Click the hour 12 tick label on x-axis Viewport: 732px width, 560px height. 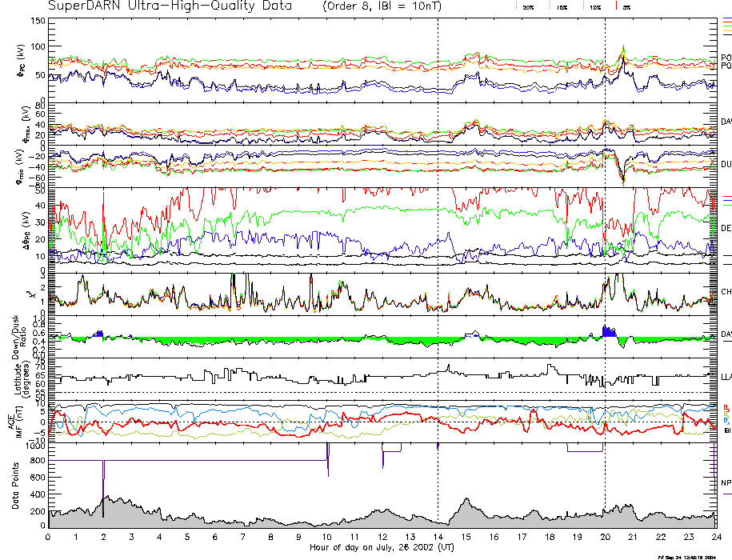[x=382, y=537]
